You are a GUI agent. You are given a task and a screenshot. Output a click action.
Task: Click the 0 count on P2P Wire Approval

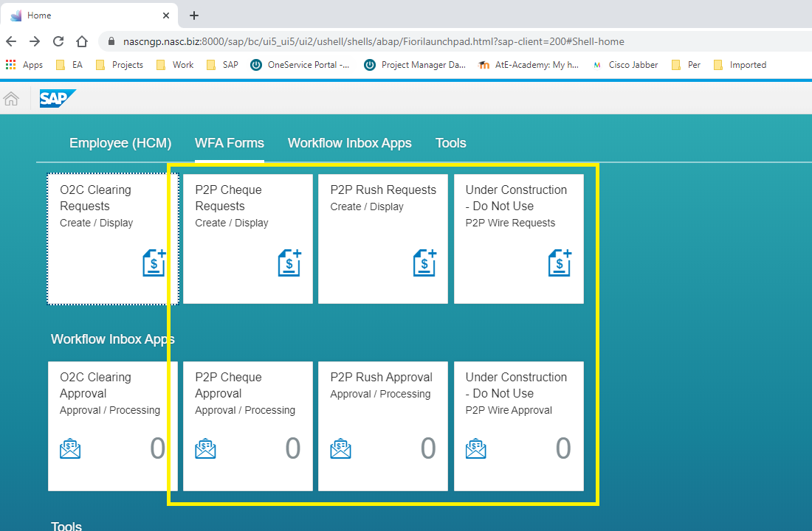(x=563, y=448)
